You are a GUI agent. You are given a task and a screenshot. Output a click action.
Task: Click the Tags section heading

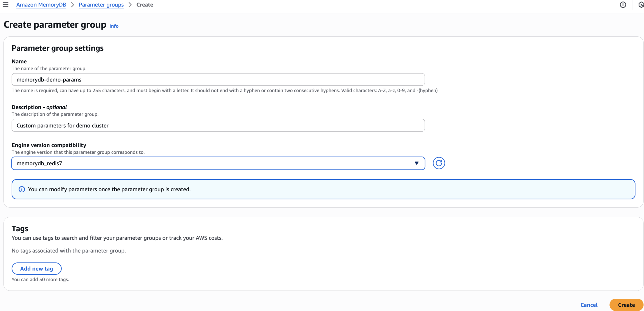20,228
